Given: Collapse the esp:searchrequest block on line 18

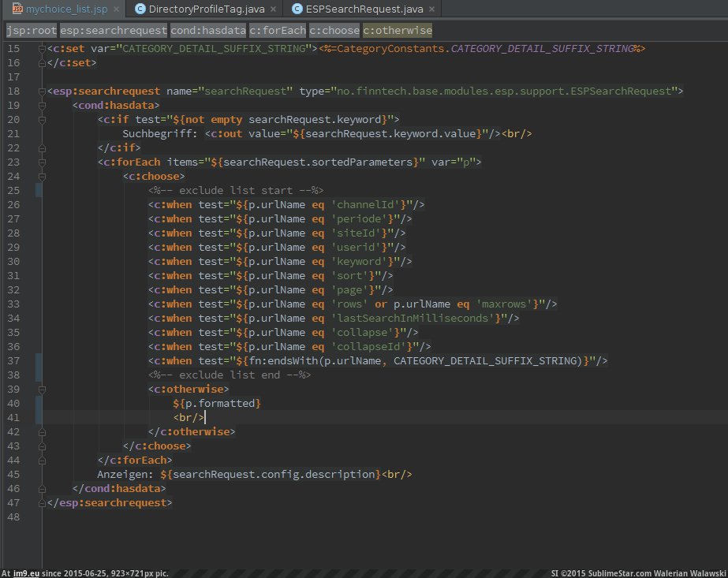Looking at the screenshot, I should point(42,91).
